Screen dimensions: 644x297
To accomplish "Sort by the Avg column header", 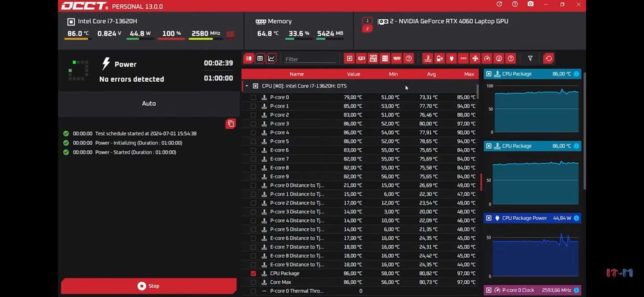I will point(431,74).
